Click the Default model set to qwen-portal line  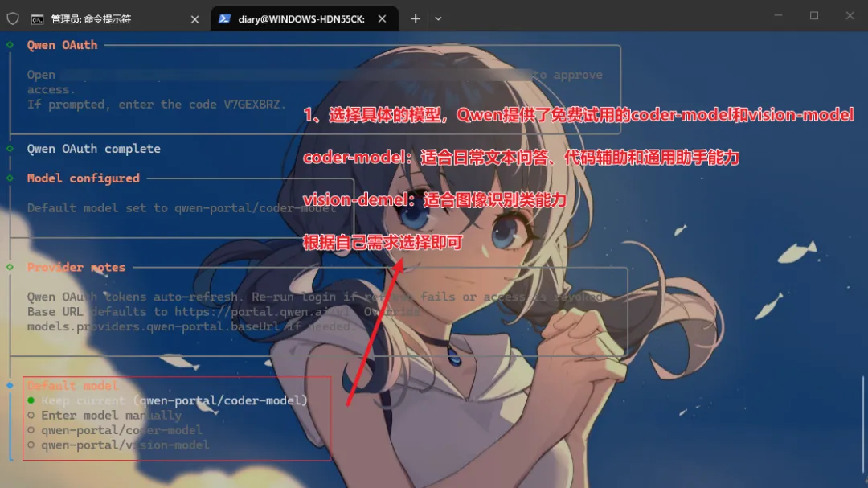(182, 207)
